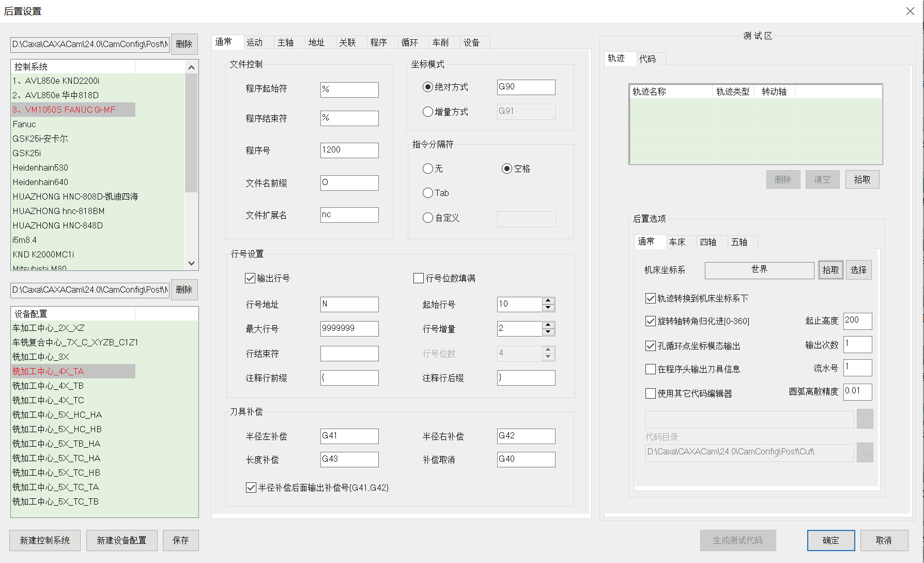Click 拾取 button next to 机床坐标系
The height and width of the screenshot is (563, 924).
click(x=830, y=270)
